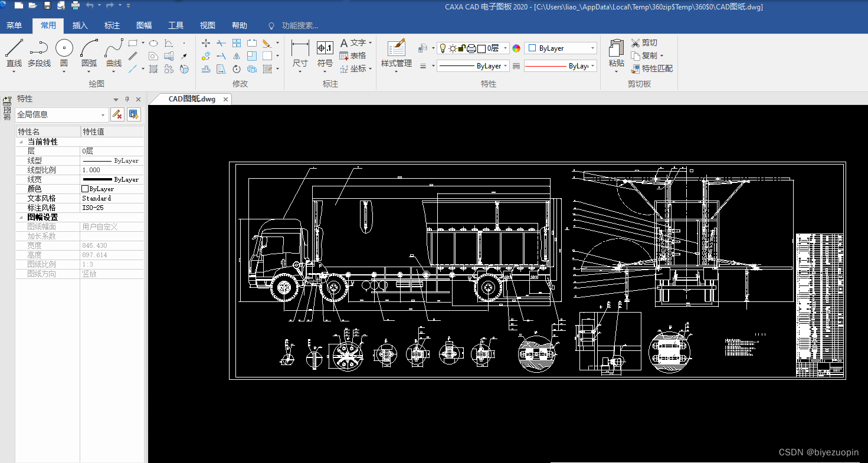Toggle the layer lightbulb on/off icon

443,48
